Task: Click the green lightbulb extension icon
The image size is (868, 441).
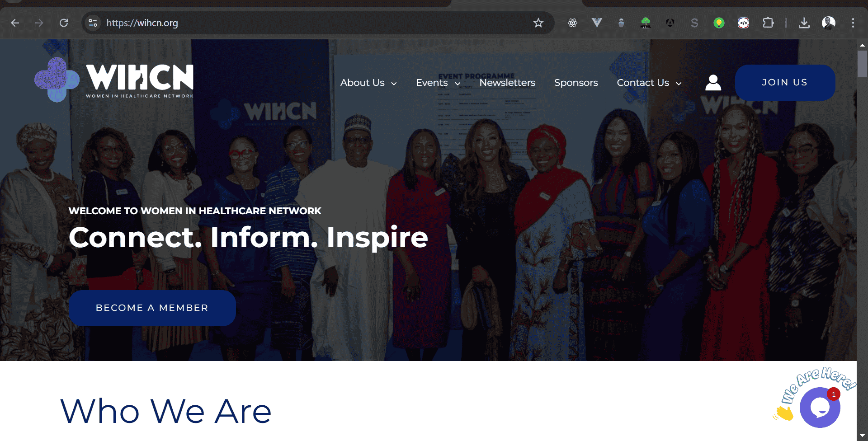Action: click(719, 23)
